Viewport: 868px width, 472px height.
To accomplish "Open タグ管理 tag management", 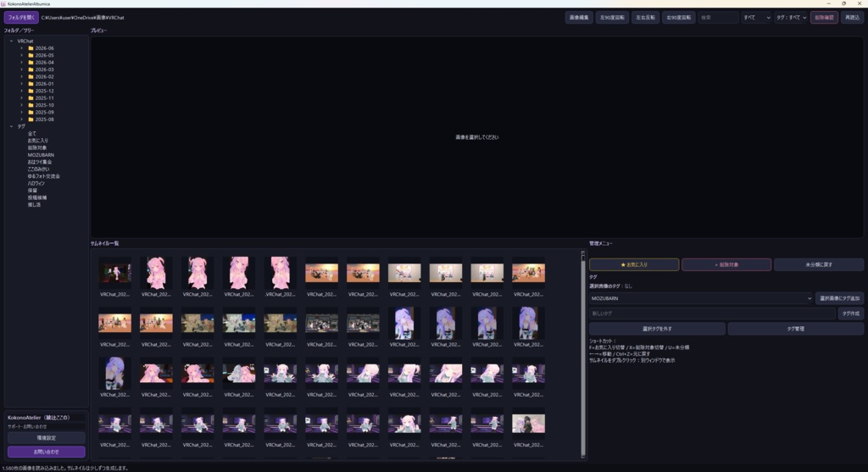I will click(x=795, y=329).
